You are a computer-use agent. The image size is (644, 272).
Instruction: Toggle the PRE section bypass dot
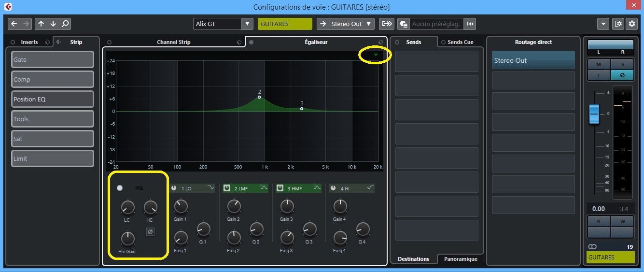[120, 188]
